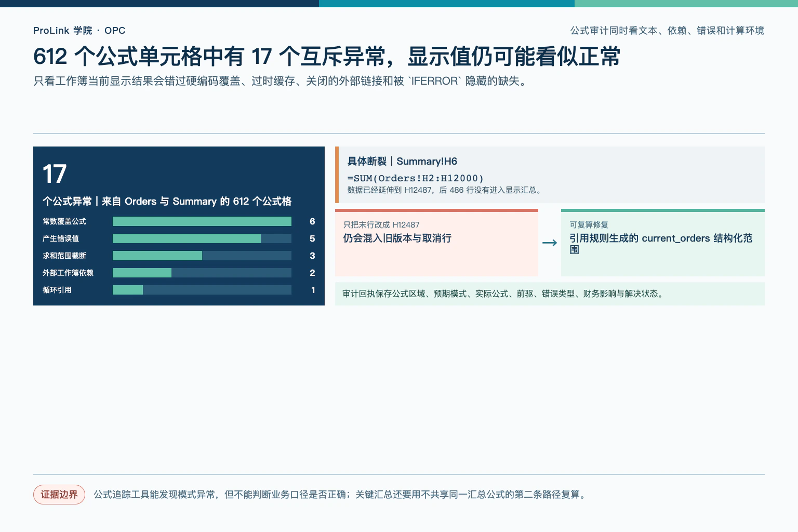Click the 外部工作簿依赖 bar
Screen dimensions: 798x532
(202, 273)
